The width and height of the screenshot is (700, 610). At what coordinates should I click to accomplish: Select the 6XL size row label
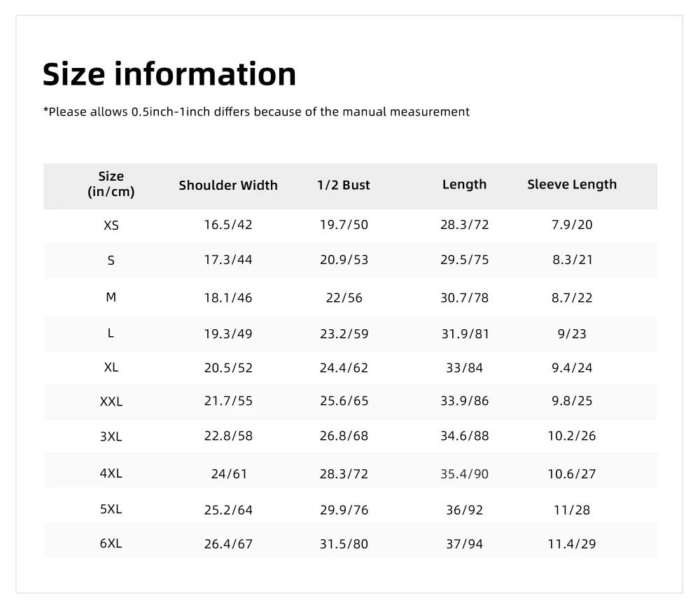point(111,543)
